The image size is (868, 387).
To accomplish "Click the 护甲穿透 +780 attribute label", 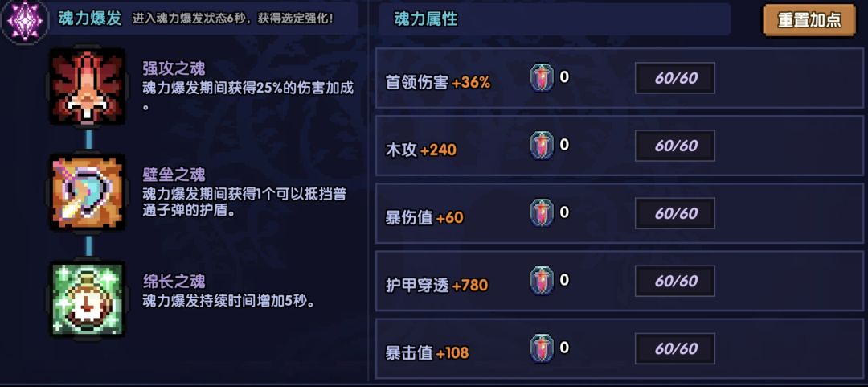I will click(x=436, y=285).
